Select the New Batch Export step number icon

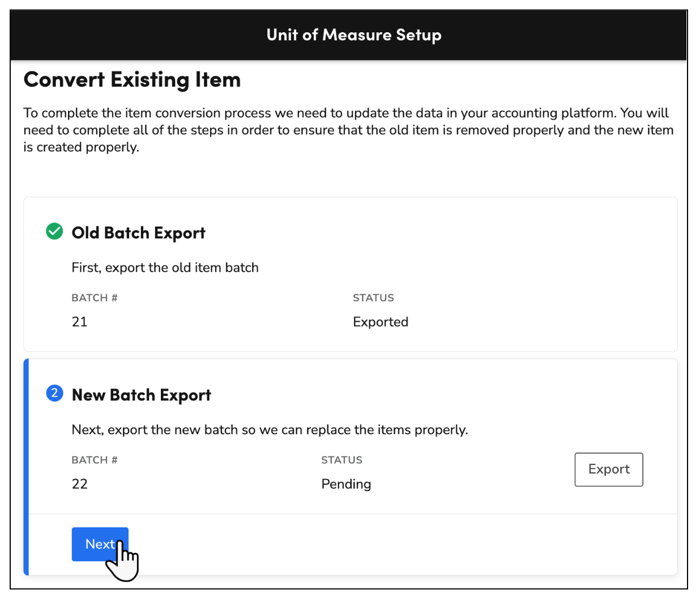tap(54, 393)
